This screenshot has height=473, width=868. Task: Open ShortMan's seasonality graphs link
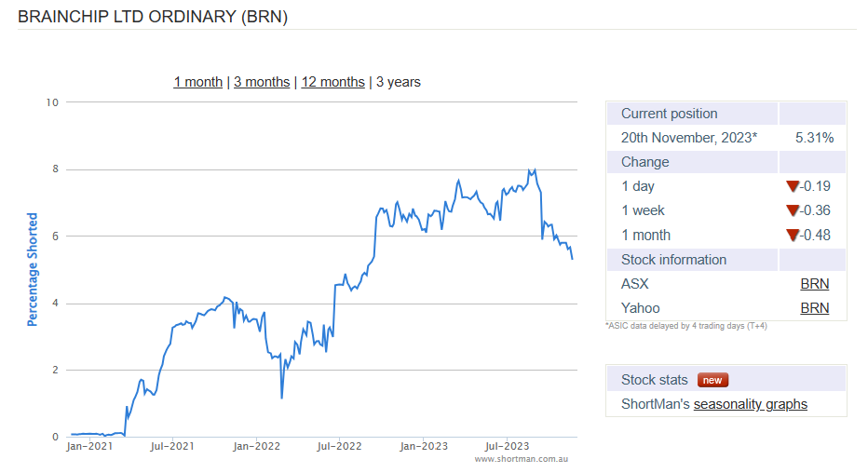tap(750, 404)
